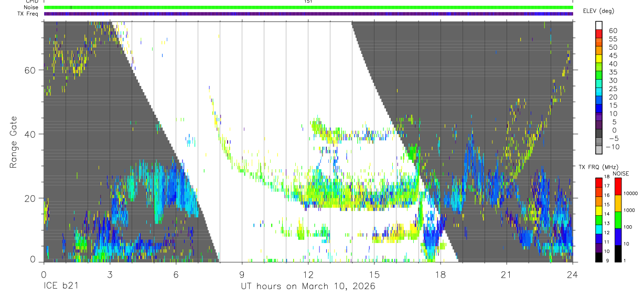
Task: Click the orange segment of the NOISE color bar
Action: tap(619, 203)
